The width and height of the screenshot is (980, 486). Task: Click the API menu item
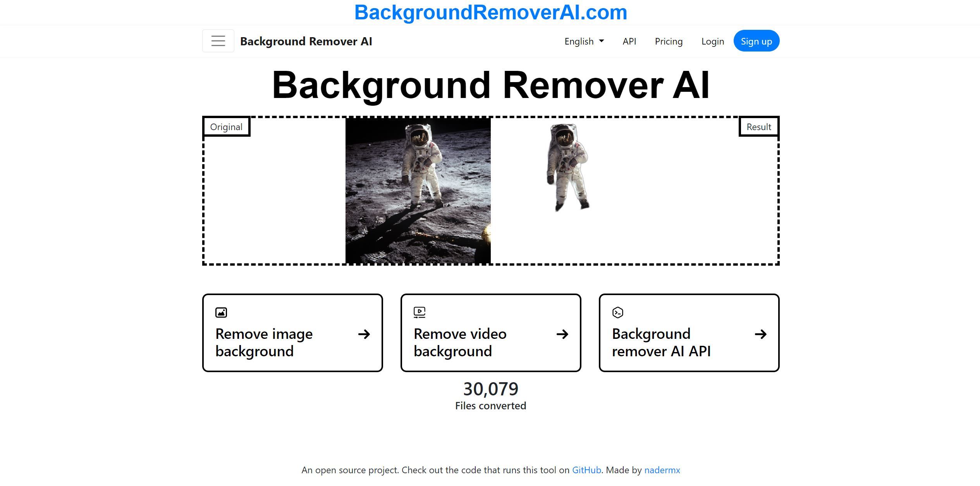pos(629,41)
